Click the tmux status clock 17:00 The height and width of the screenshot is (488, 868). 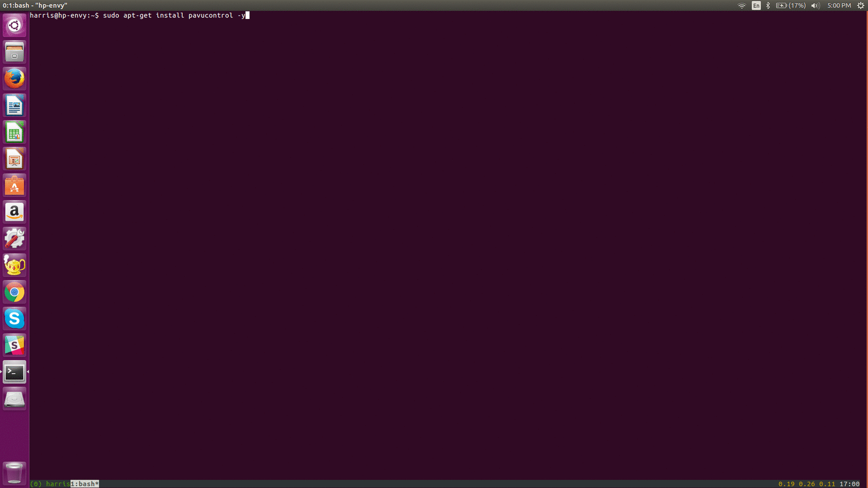[x=850, y=484]
